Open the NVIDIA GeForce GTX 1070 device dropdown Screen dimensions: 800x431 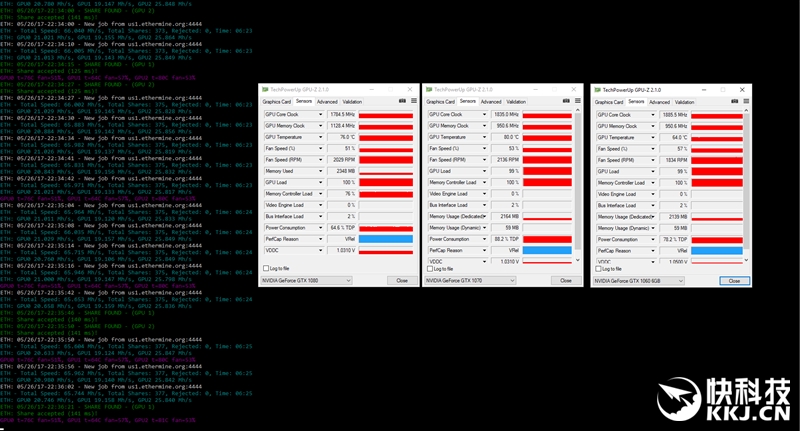(x=470, y=281)
